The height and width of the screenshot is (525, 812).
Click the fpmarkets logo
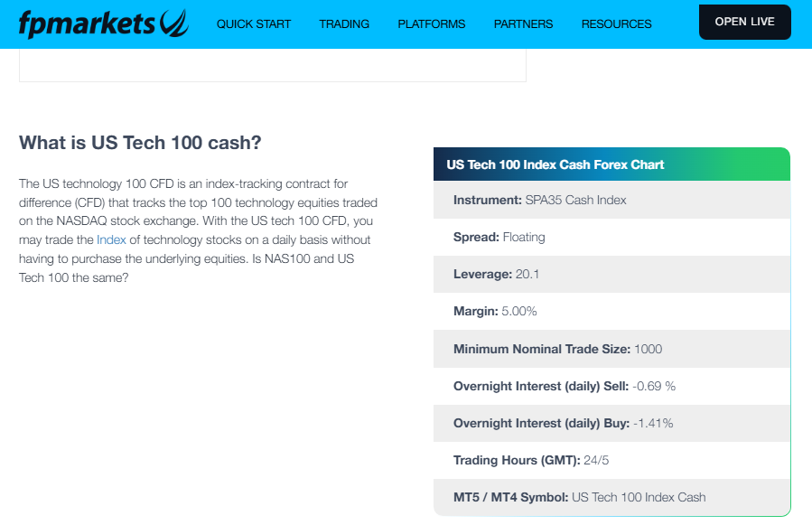[104, 23]
